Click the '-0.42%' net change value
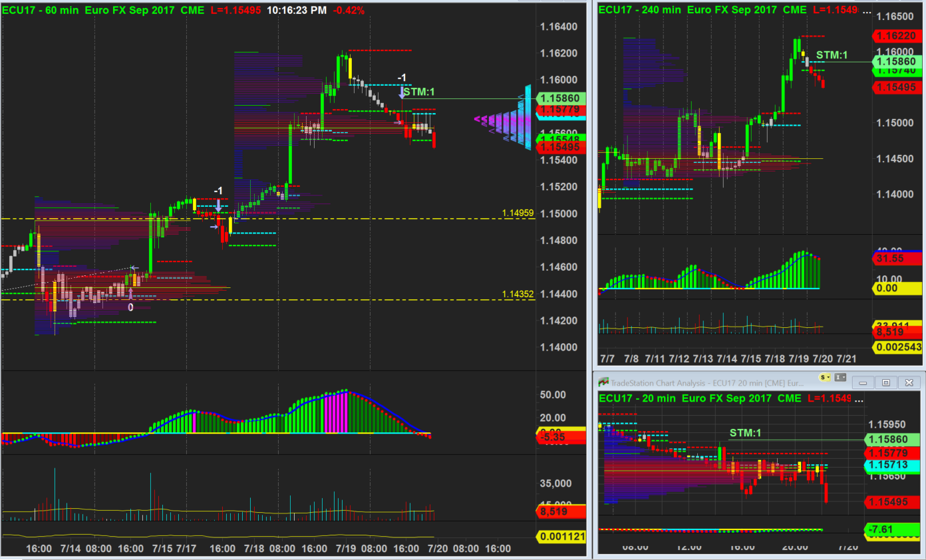The width and height of the screenshot is (926, 560). point(349,11)
